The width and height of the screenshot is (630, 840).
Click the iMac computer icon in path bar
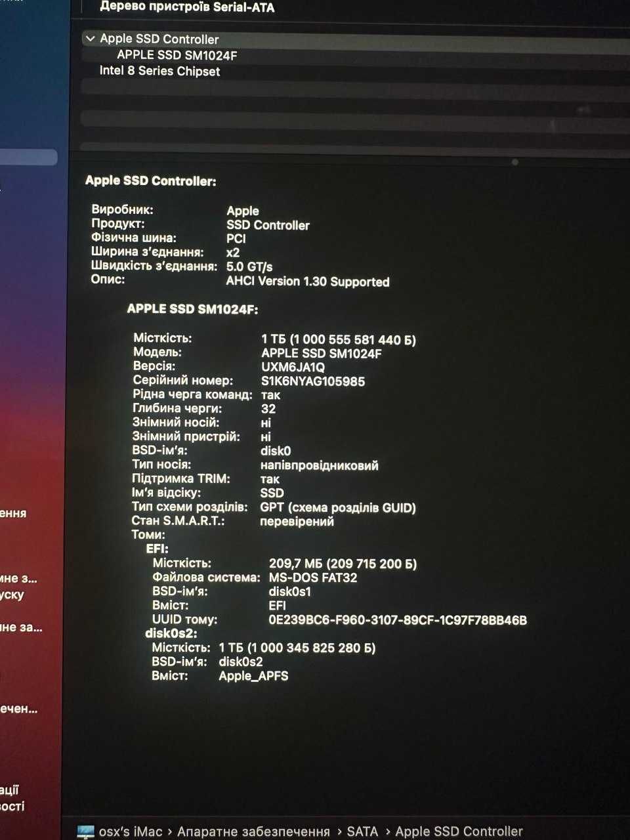[85, 831]
